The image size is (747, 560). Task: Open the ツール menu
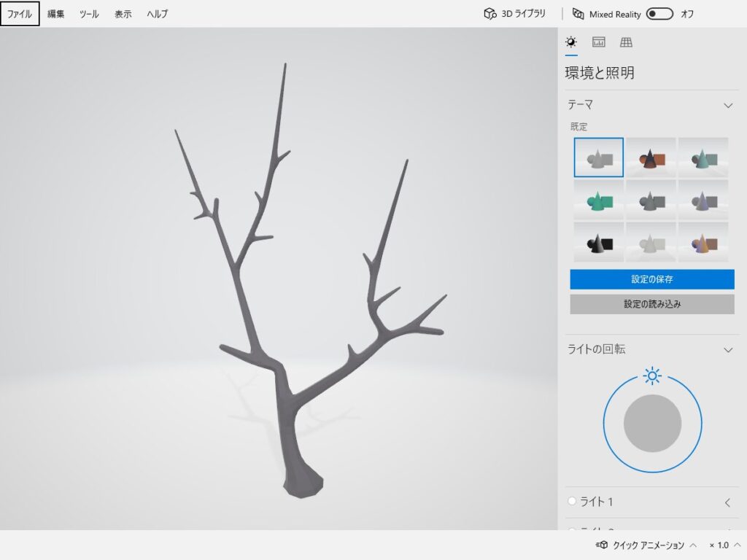coord(89,14)
